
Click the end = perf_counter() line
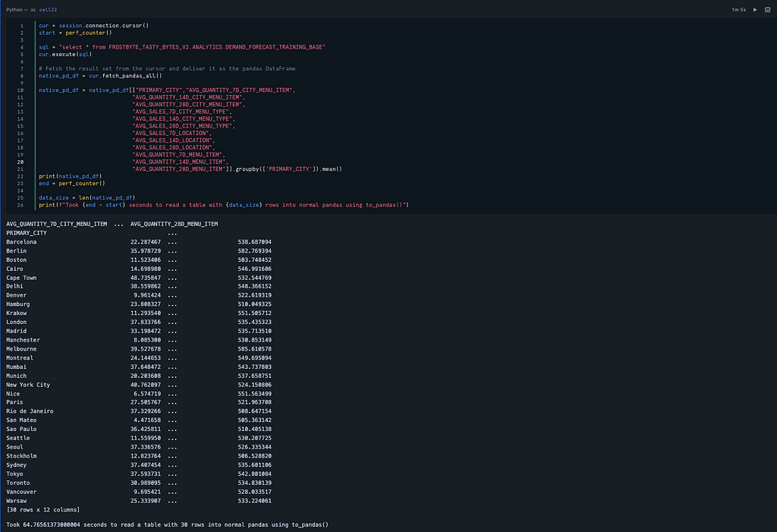click(x=72, y=184)
